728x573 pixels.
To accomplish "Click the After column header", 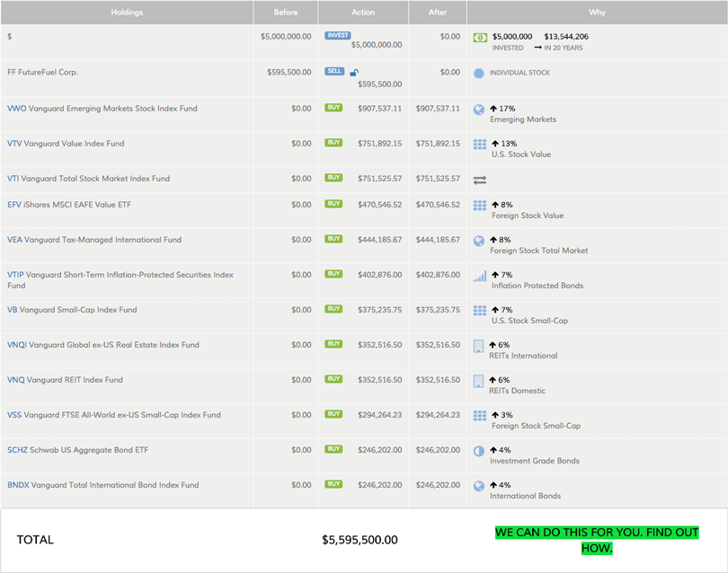I will 438,13.
